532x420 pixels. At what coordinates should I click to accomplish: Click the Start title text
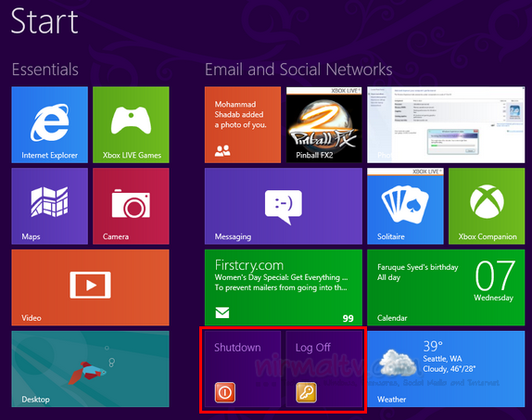click(44, 21)
